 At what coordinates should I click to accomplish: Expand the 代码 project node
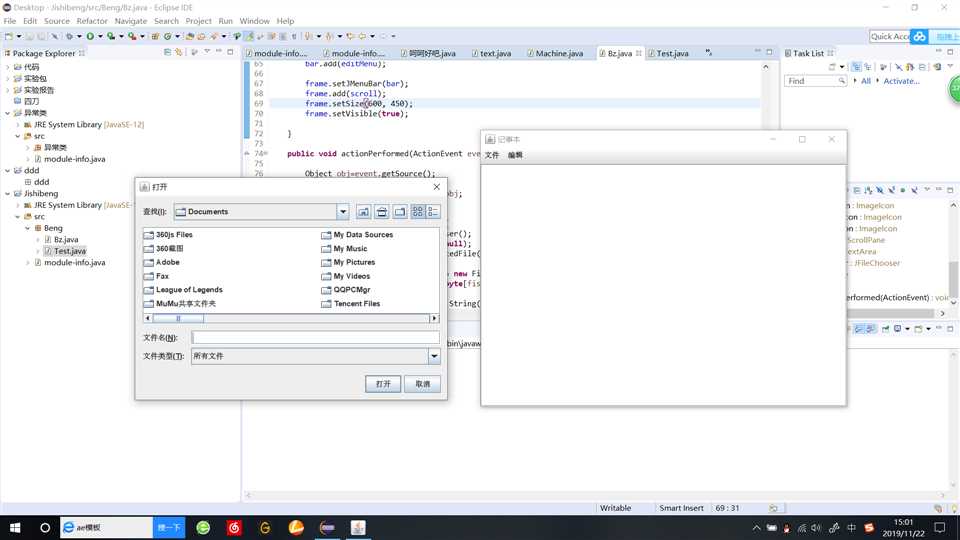coord(7,67)
